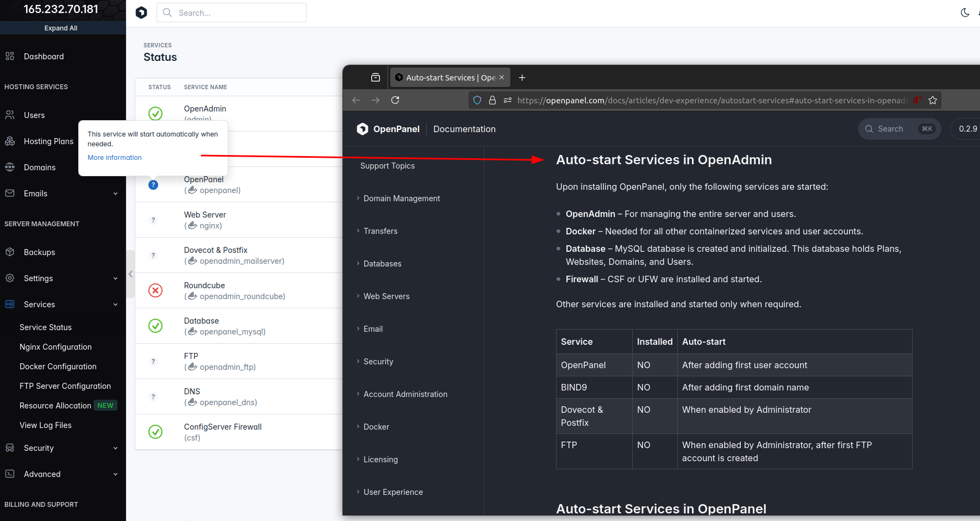Click the Account Administration docs section
Viewport: 980px width, 521px height.
405,394
